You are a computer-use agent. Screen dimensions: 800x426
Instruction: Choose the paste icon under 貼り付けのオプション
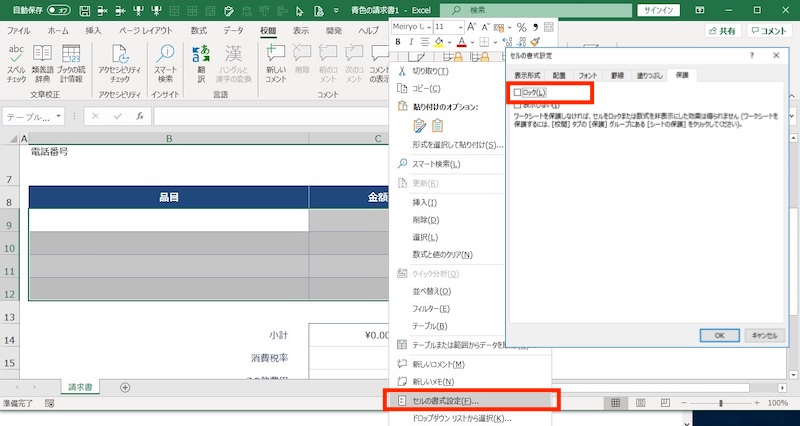(437, 125)
